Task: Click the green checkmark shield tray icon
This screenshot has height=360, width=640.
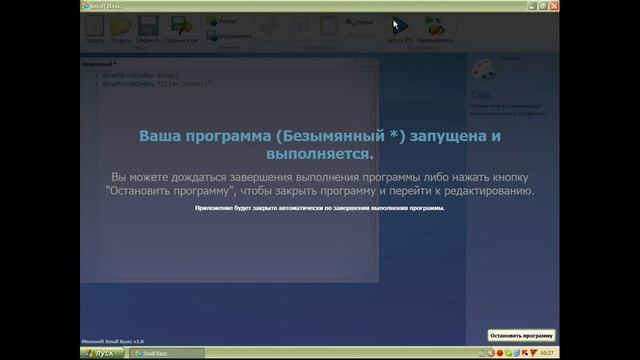Action: tap(508, 353)
